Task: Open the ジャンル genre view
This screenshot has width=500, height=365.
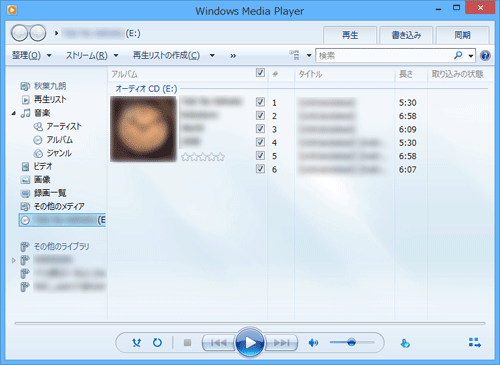Action: click(x=59, y=153)
